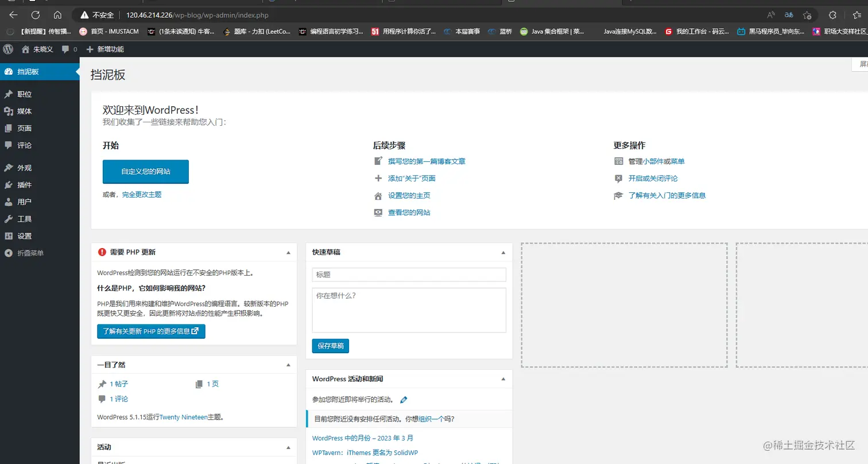Open 新增功能 in admin bar
The width and height of the screenshot is (868, 464).
(104, 49)
